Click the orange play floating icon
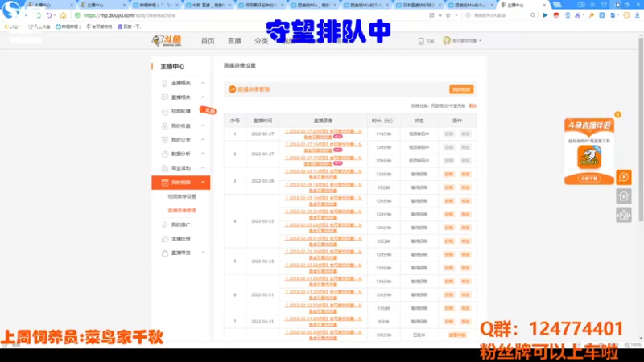 pyautogui.click(x=623, y=177)
